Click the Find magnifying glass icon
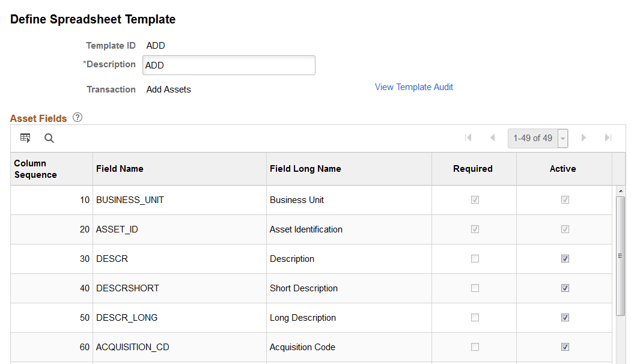Image resolution: width=631 pixels, height=364 pixels. (49, 138)
